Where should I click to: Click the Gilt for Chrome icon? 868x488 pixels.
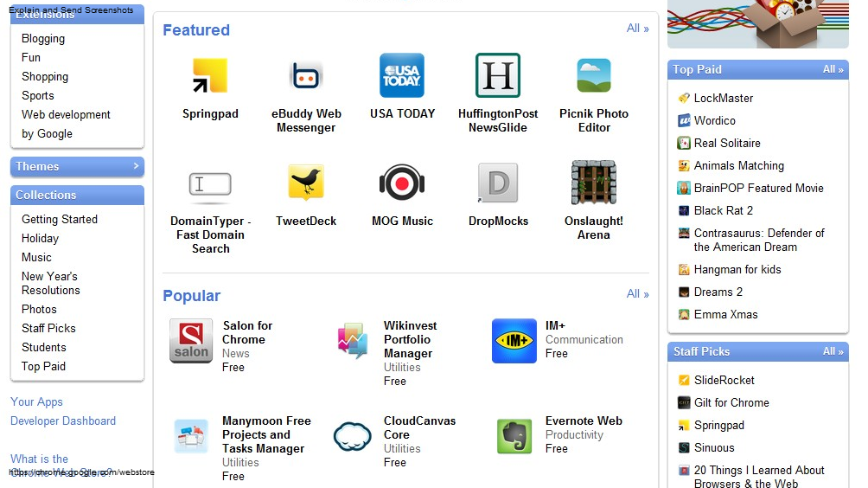(x=684, y=402)
